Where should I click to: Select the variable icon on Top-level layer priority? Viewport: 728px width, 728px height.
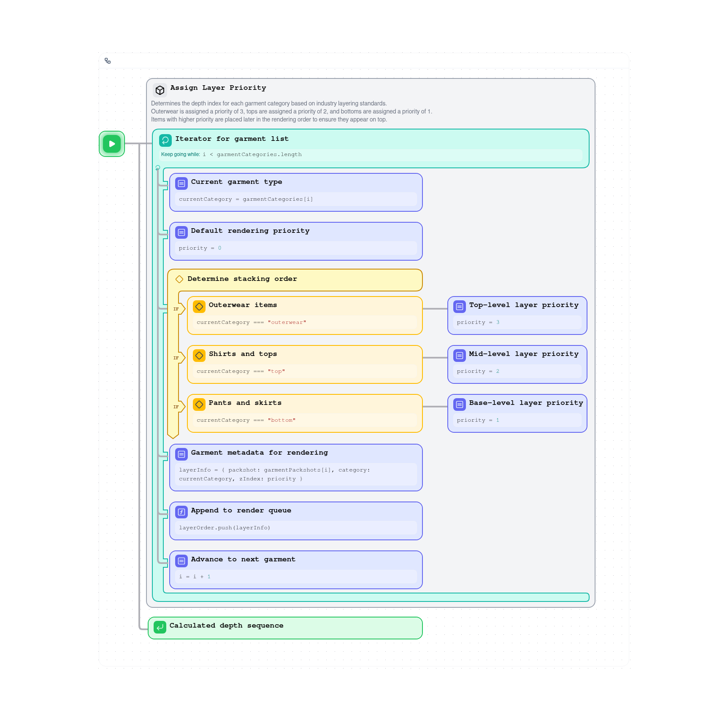(x=459, y=307)
